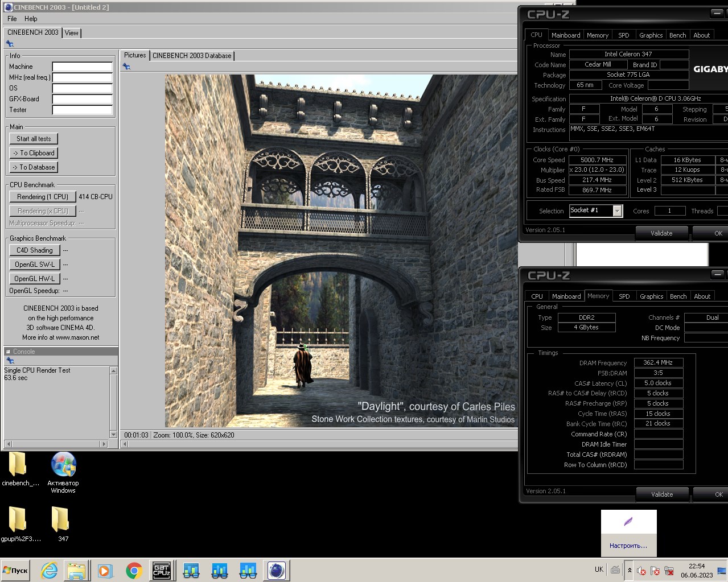Screen dimensions: 728x582
Task: Open the Mainboard tab in upper CPU-Z window
Action: click(566, 35)
